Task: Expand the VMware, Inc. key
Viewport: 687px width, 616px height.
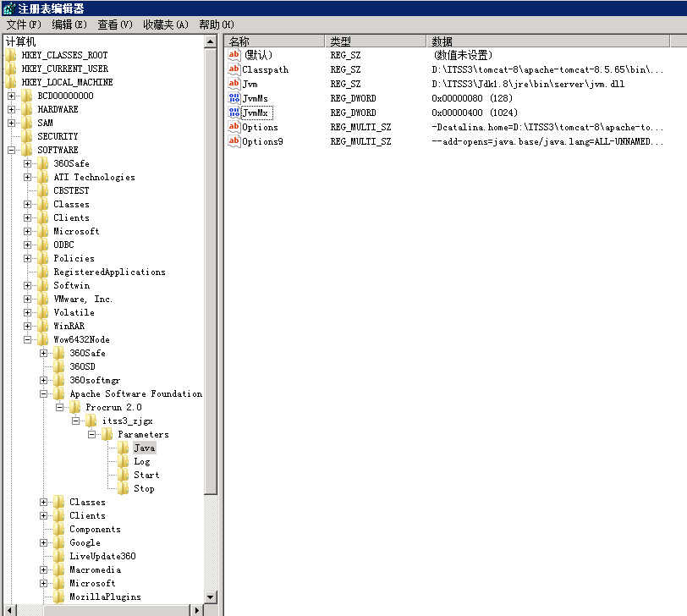Action: (x=28, y=299)
